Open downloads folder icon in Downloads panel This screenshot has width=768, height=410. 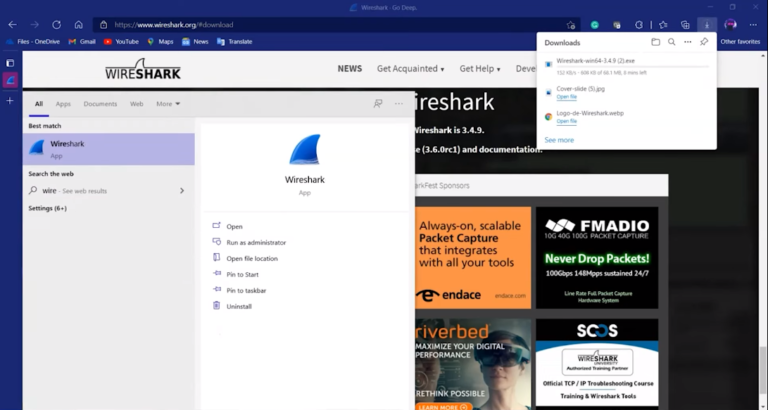(x=655, y=42)
